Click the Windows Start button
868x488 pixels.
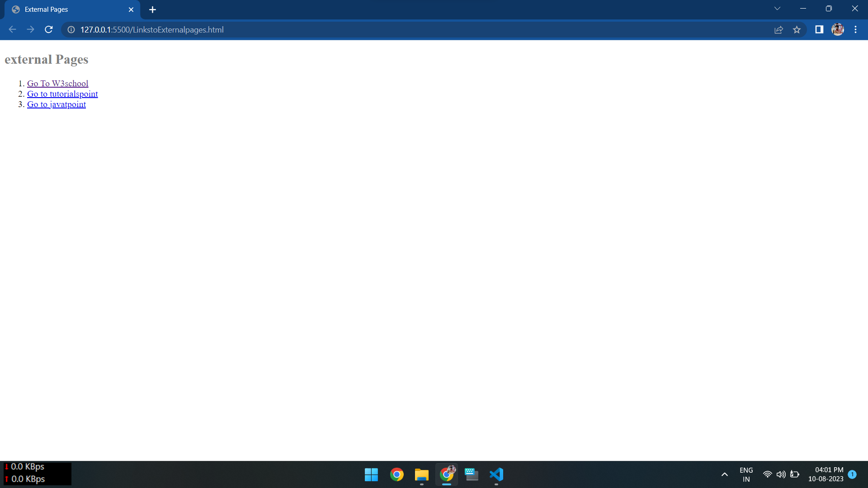(371, 474)
